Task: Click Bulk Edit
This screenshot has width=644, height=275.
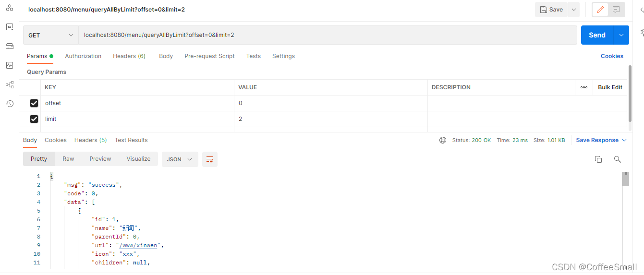Action: (x=610, y=87)
